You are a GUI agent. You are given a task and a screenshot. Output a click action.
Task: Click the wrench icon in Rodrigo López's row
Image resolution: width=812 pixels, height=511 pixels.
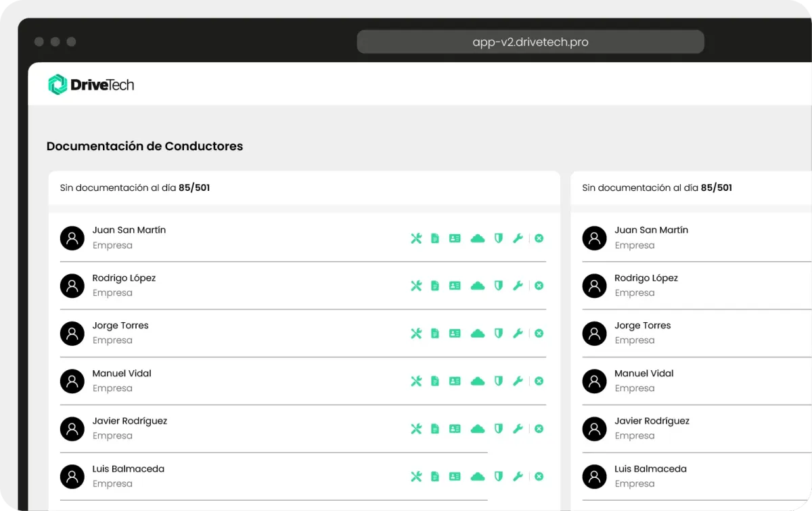pyautogui.click(x=518, y=286)
